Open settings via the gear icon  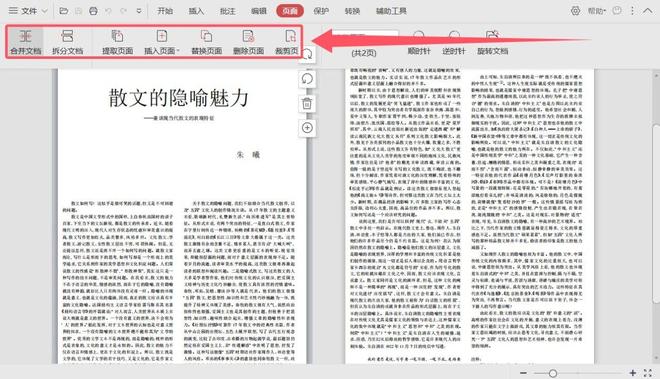click(x=575, y=11)
